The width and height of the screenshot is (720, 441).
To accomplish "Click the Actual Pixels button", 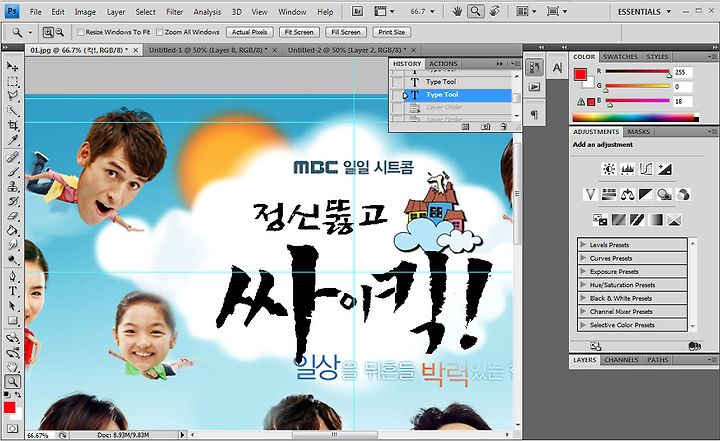I will point(249,32).
